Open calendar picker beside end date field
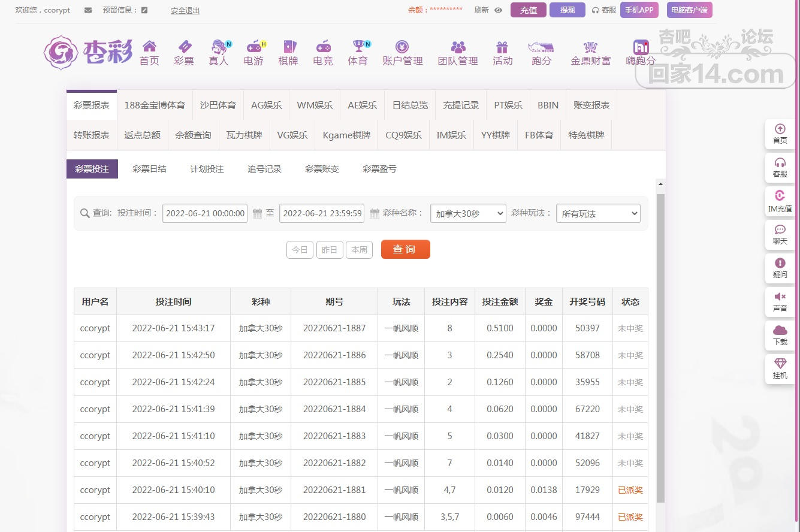800x532 pixels. pos(375,213)
